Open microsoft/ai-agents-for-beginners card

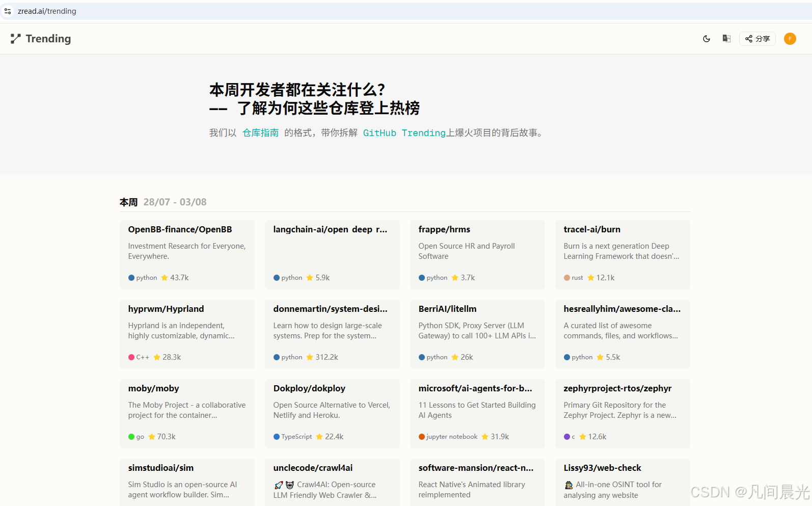(477, 414)
